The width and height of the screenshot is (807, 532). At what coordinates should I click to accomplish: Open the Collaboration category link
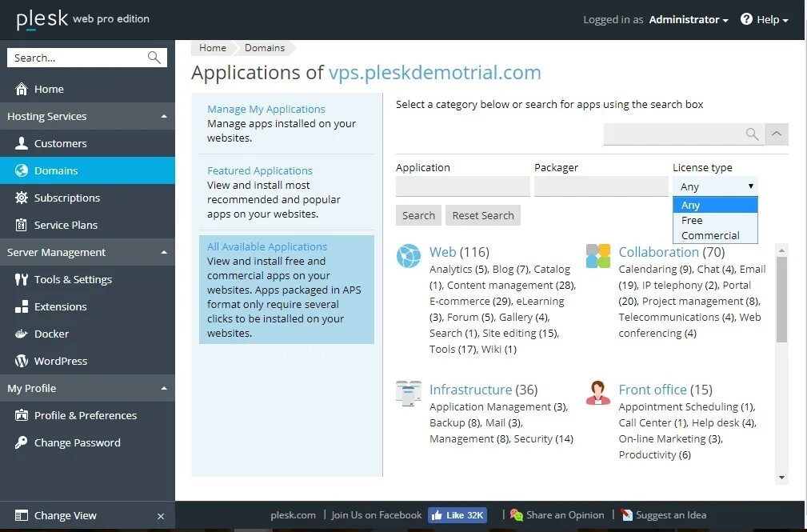pos(659,252)
